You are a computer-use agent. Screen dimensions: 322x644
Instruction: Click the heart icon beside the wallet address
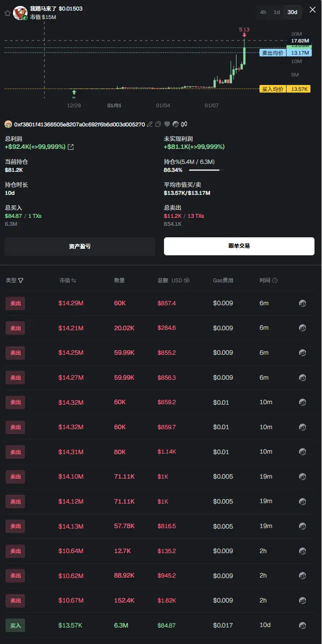(167, 124)
